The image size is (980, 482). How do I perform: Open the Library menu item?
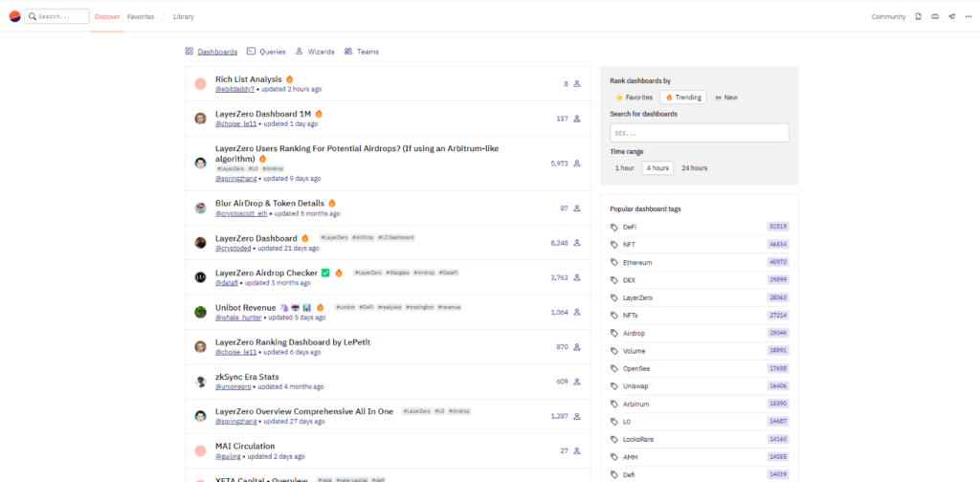pos(184,16)
